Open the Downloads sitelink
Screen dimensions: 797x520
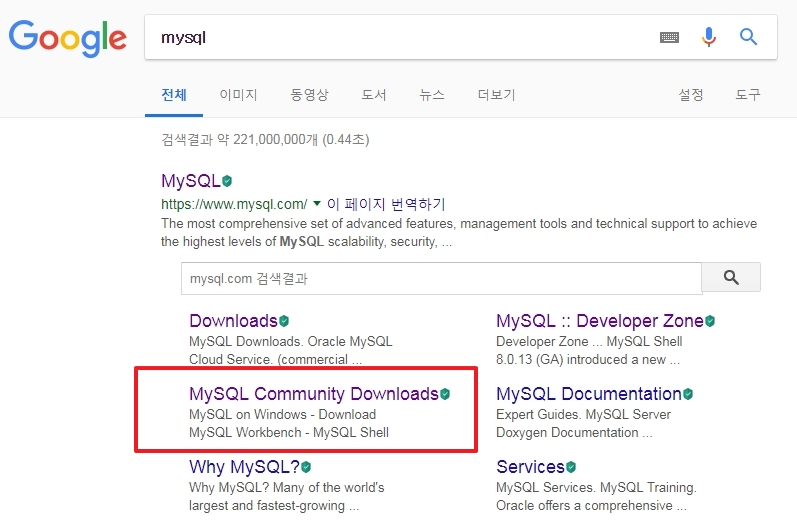click(233, 321)
